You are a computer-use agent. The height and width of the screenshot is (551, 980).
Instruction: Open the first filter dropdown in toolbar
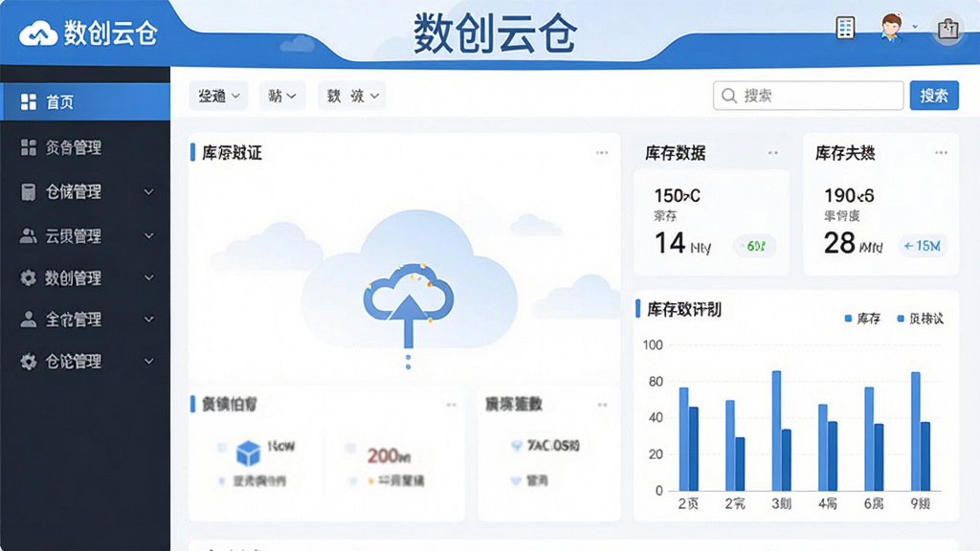coord(219,96)
